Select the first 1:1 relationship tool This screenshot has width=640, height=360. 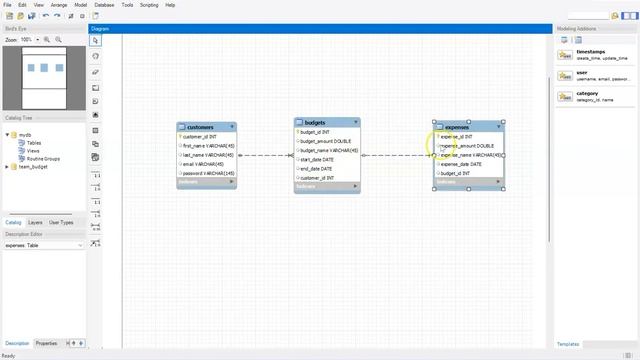click(96, 174)
